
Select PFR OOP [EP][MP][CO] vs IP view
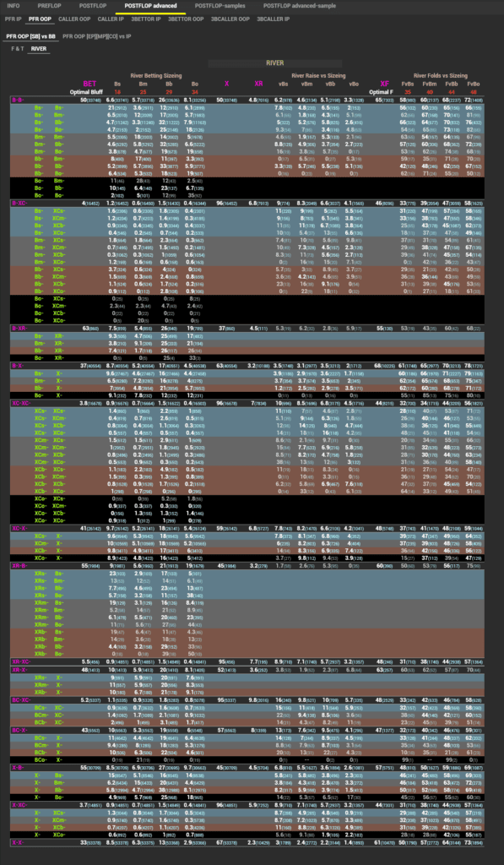(x=97, y=36)
